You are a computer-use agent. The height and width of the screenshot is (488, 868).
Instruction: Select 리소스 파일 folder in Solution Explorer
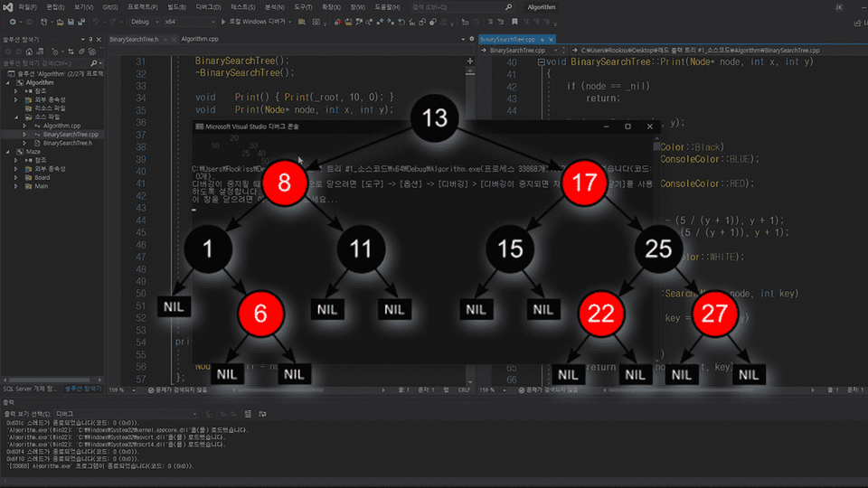[x=50, y=108]
